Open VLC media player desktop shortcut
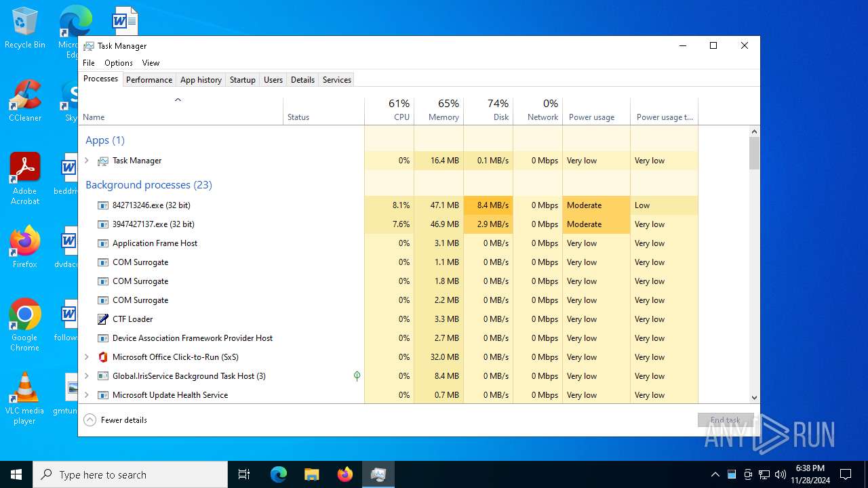 25,399
